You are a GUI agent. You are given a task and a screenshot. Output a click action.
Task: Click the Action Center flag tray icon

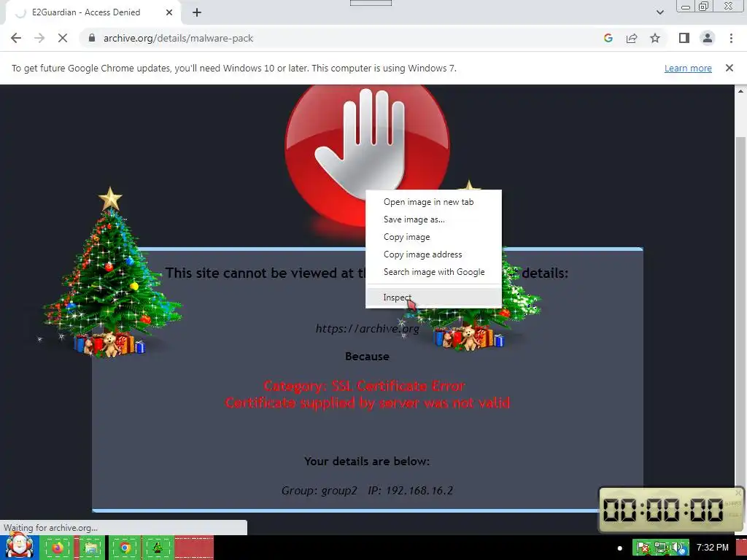[x=643, y=547]
